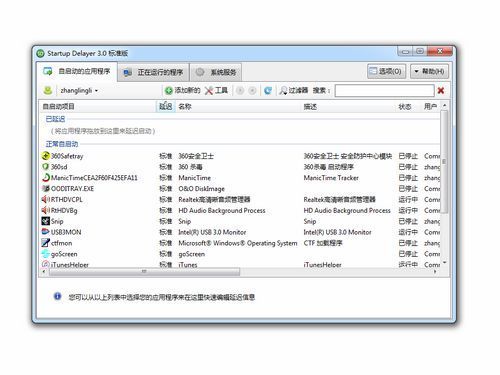Sort by the 状态 column header
This screenshot has width=500, height=375.
405,107
